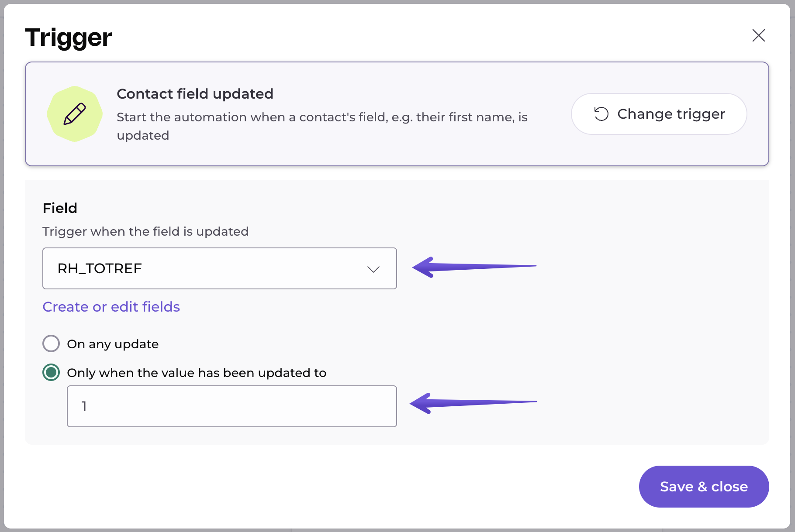This screenshot has width=795, height=532.
Task: Click the purple arrow pointing at the field dropdown
Action: tap(474, 267)
